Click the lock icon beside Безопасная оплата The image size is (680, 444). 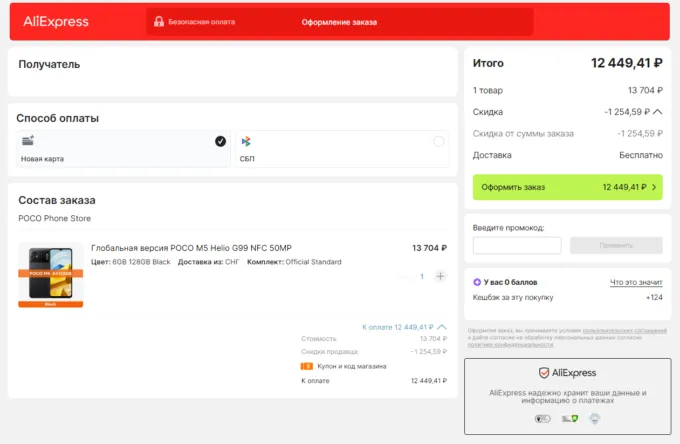click(x=159, y=21)
